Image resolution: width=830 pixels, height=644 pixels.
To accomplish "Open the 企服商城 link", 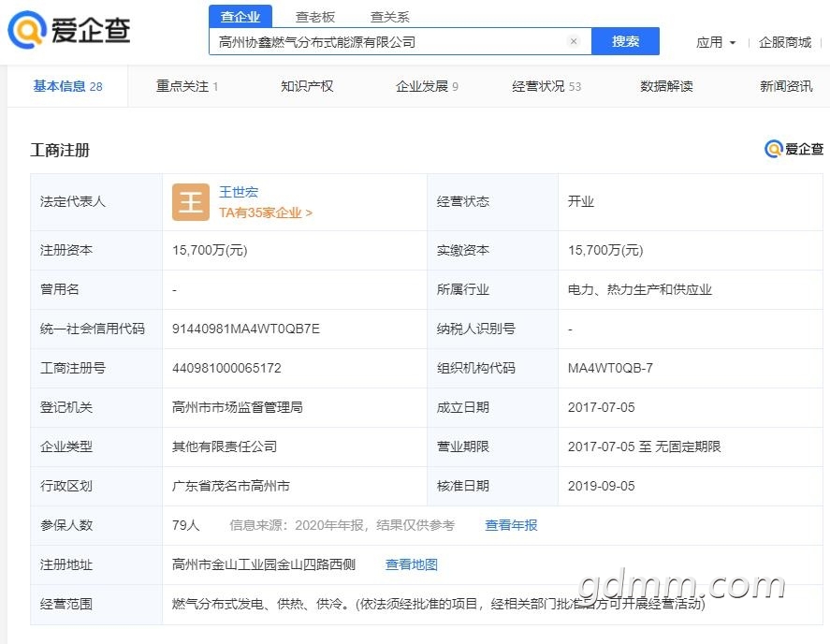I will click(785, 42).
